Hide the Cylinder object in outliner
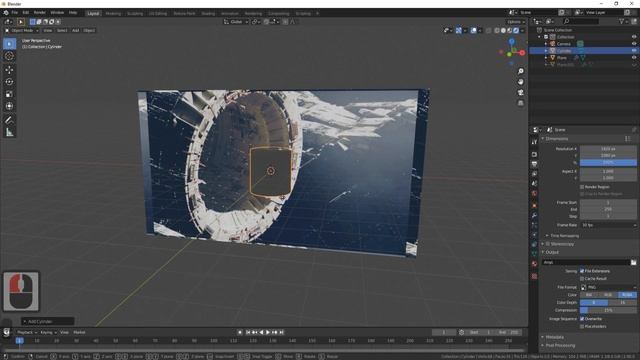Viewport: 640px width, 360px height. click(x=634, y=51)
